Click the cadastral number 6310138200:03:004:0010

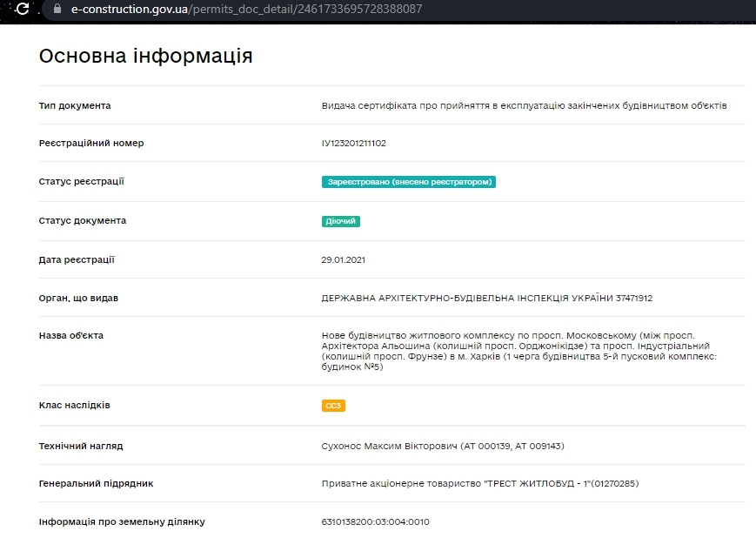375,521
